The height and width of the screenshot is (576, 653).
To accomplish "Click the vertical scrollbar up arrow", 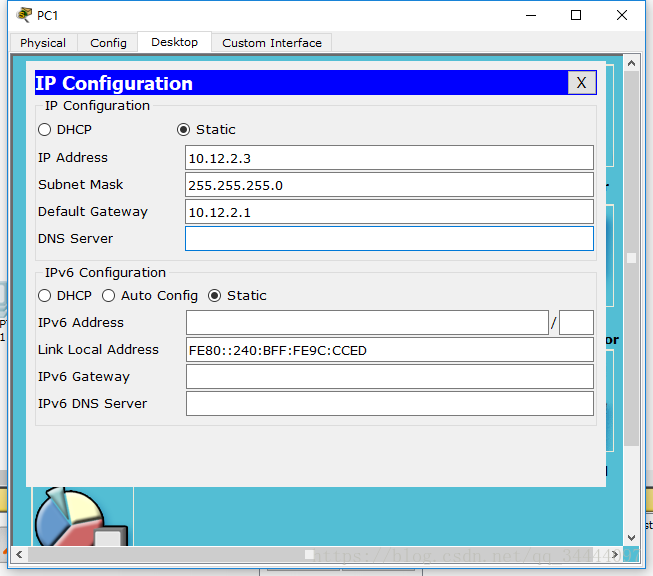I will point(631,63).
